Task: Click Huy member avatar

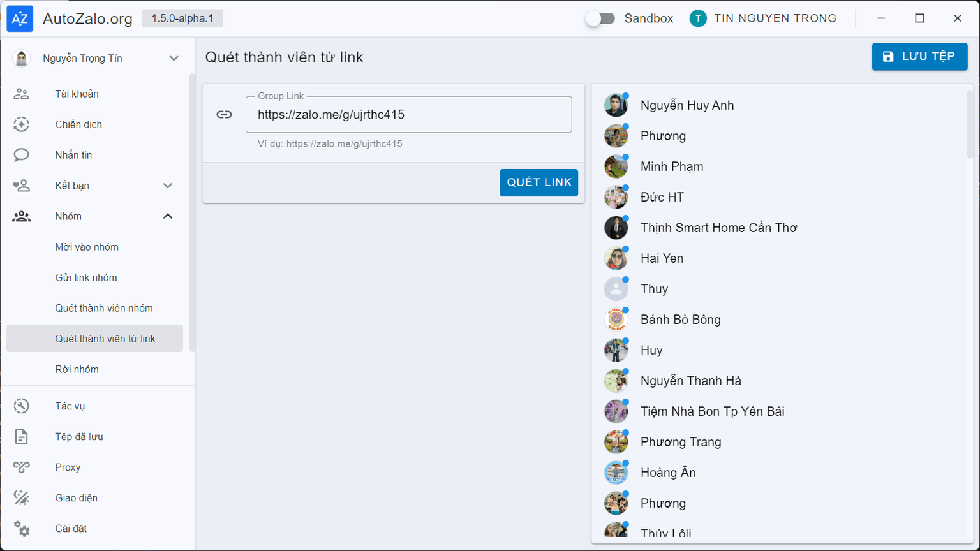Action: (616, 350)
